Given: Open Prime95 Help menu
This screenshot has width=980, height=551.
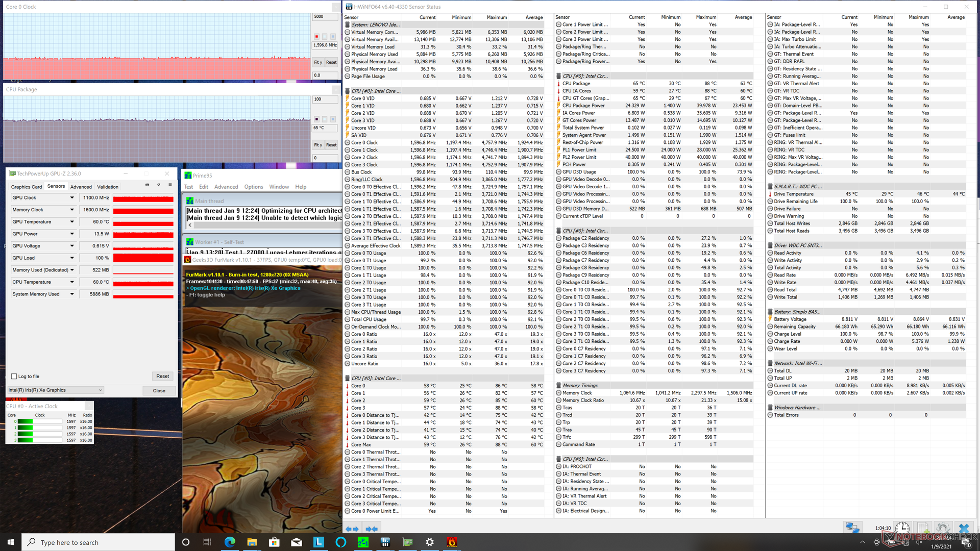Looking at the screenshot, I should click(301, 187).
